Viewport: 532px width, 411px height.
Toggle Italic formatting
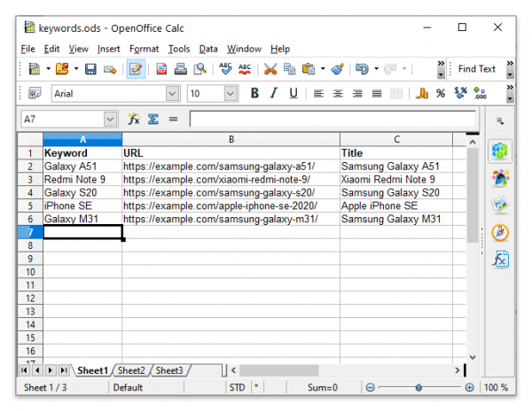pos(273,93)
